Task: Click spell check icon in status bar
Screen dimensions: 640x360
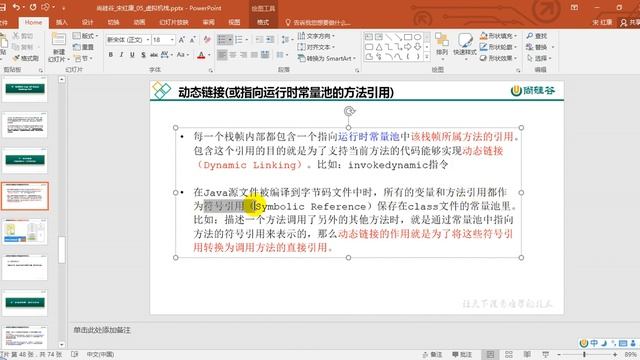Action: point(74,354)
